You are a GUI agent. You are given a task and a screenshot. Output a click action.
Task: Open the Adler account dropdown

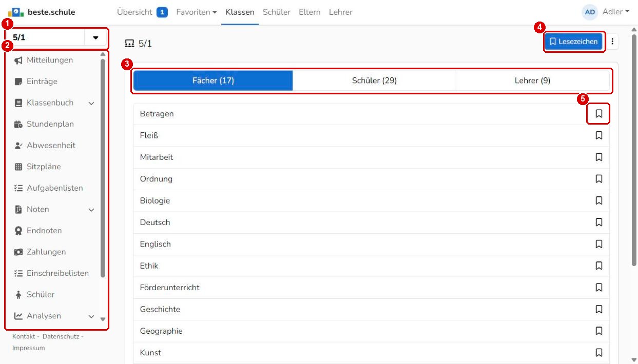pos(616,12)
